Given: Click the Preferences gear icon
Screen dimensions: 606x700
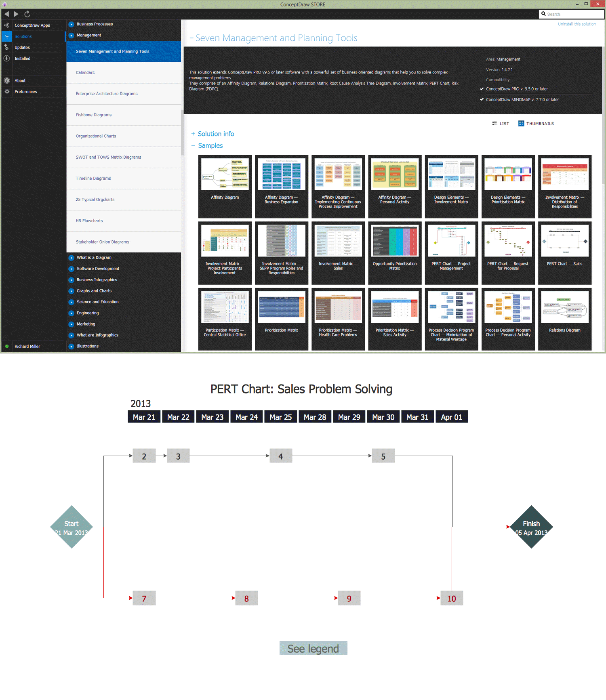Looking at the screenshot, I should click(x=6, y=92).
